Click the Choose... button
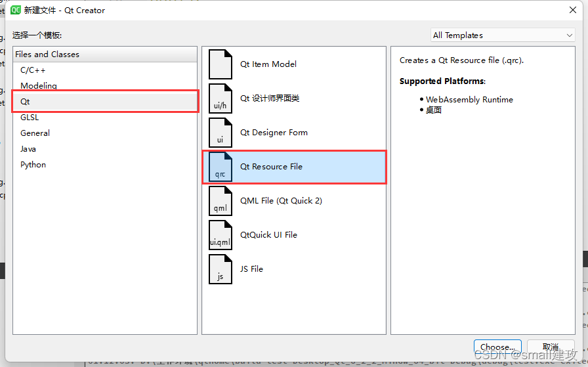Viewport: 588px width, 367px height. click(497, 347)
